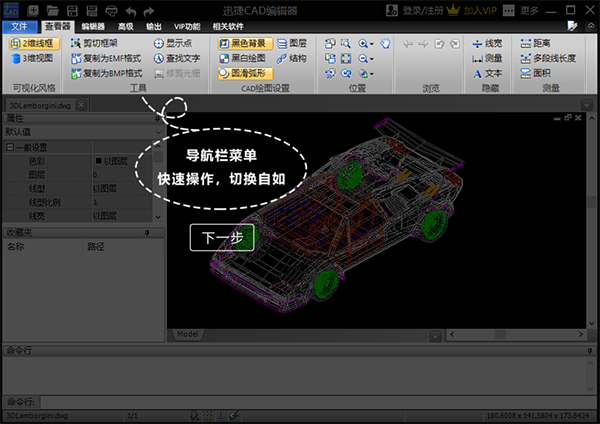Click the 文本 text hide option
The width and height of the screenshot is (600, 424).
coord(487,73)
